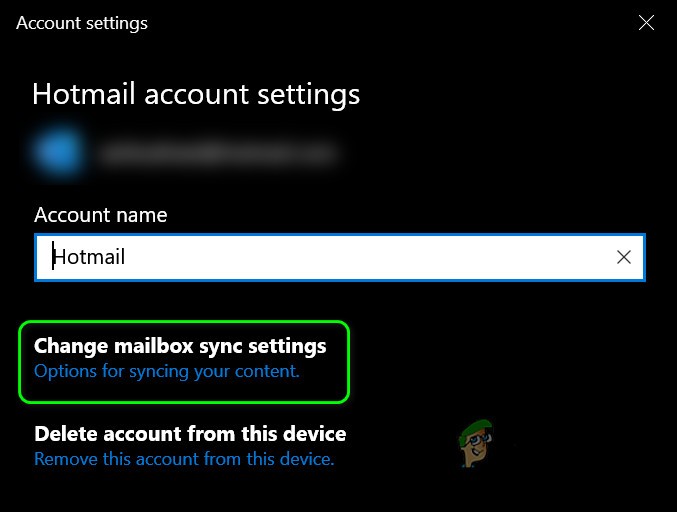The width and height of the screenshot is (677, 512).
Task: Click the Account name label
Action: (101, 215)
